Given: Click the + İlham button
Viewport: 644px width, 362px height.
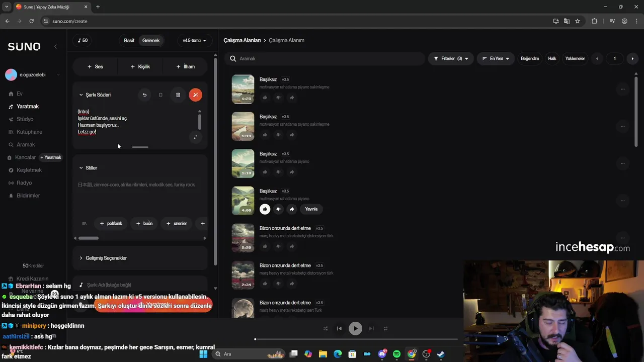Looking at the screenshot, I should coord(185,66).
